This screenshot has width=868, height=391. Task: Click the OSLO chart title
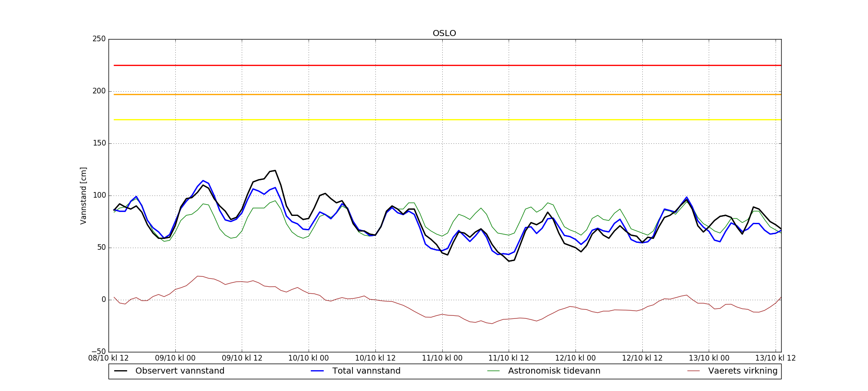[444, 33]
